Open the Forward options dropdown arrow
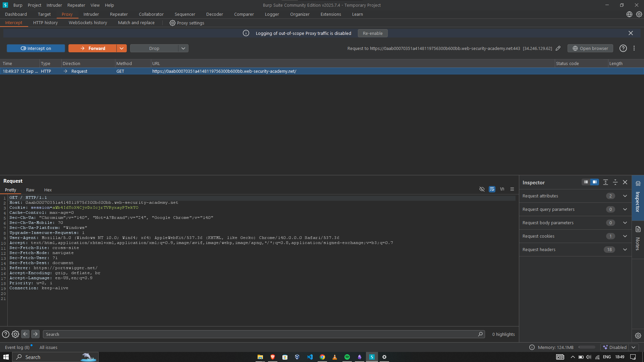Viewport: 644px width, 362px height. [122, 48]
